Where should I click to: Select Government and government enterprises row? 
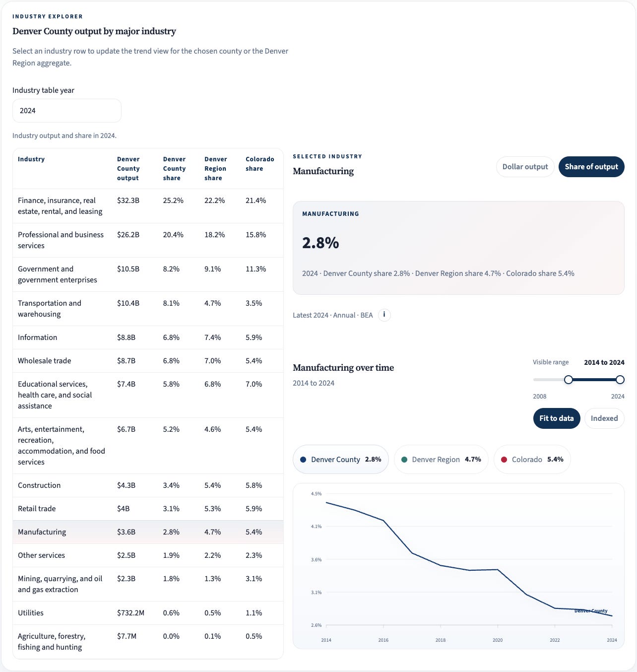tap(148, 274)
